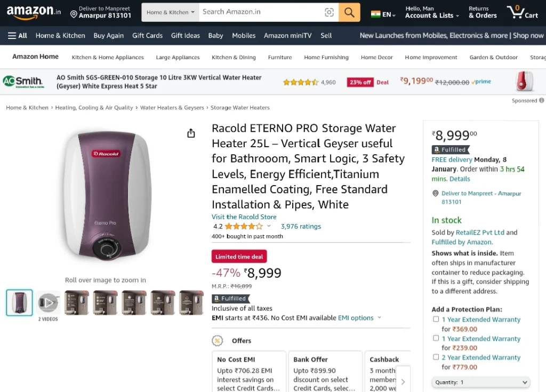Click the Search Amazon.in input field
546x392 pixels.
coord(261,12)
